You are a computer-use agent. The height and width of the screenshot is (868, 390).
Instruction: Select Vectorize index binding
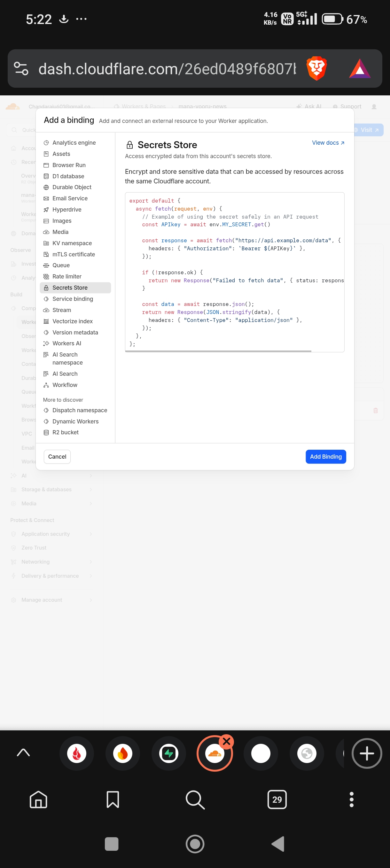tap(75, 321)
